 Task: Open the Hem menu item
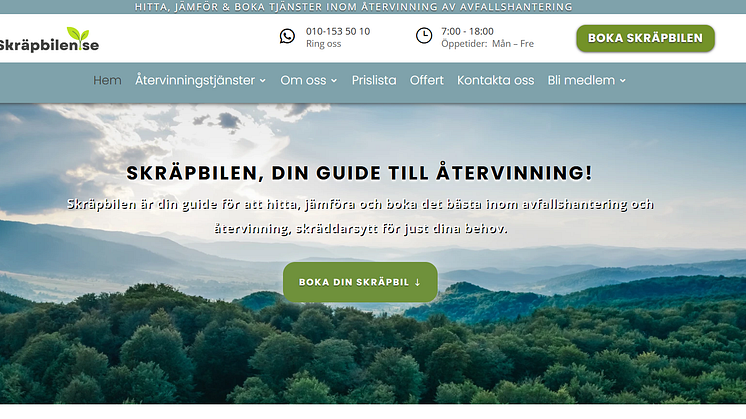pos(107,80)
